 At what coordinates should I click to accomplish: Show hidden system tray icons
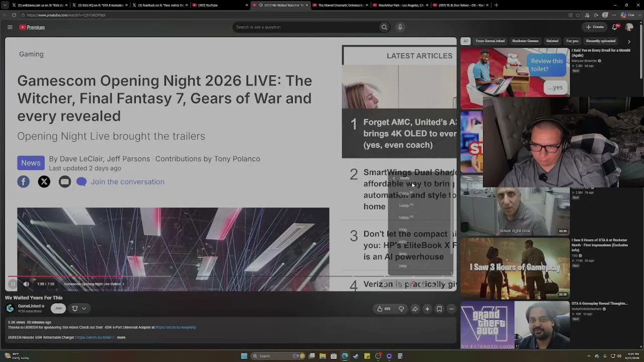pos(590,356)
